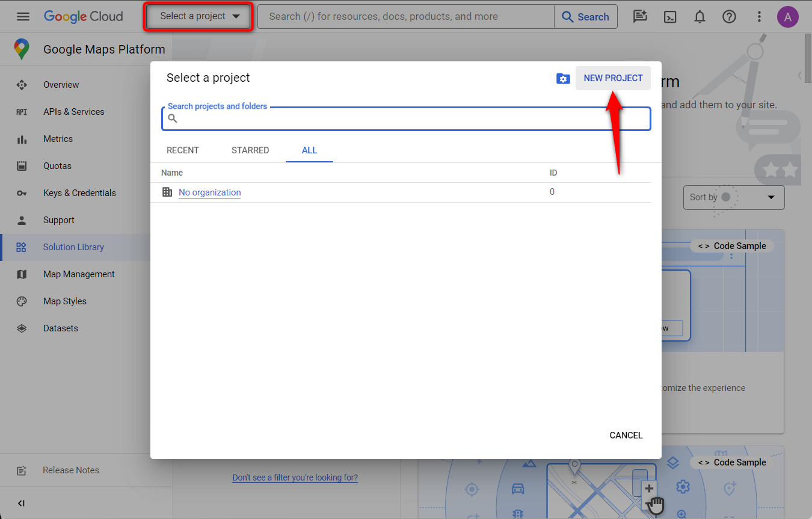Click the Quotas icon in the sidebar

(22, 166)
